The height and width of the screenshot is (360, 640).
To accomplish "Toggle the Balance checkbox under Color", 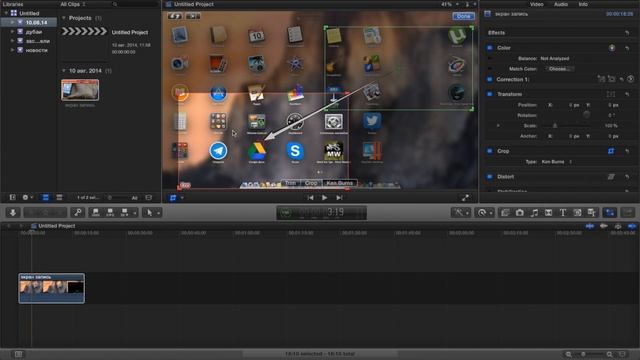I will coord(490,58).
